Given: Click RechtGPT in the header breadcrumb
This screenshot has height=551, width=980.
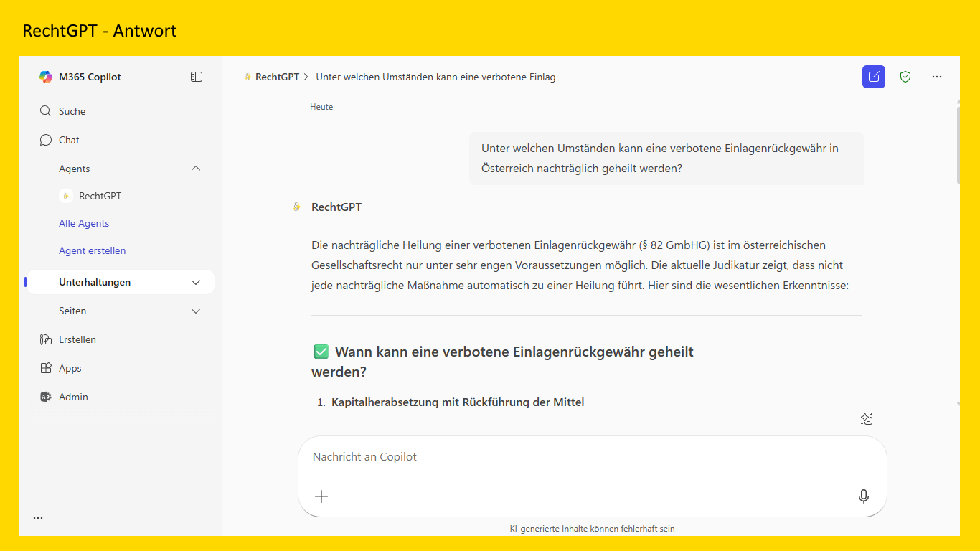Looking at the screenshot, I should (x=277, y=77).
